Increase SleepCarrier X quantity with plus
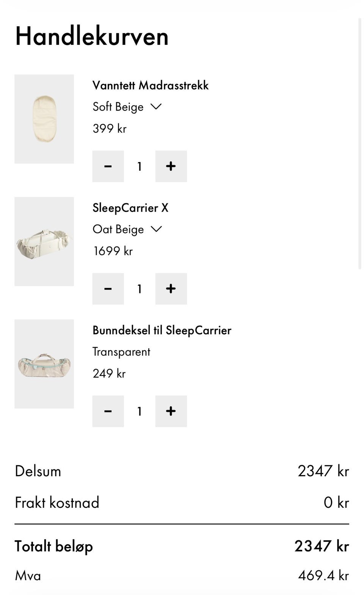364x595 pixels. pyautogui.click(x=171, y=289)
